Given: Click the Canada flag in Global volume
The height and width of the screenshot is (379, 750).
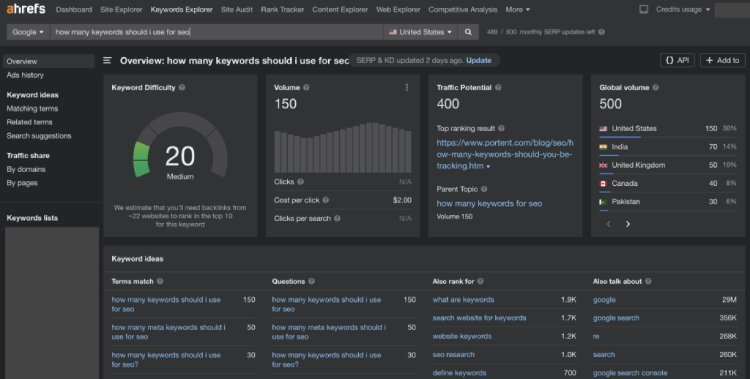Looking at the screenshot, I should point(603,183).
